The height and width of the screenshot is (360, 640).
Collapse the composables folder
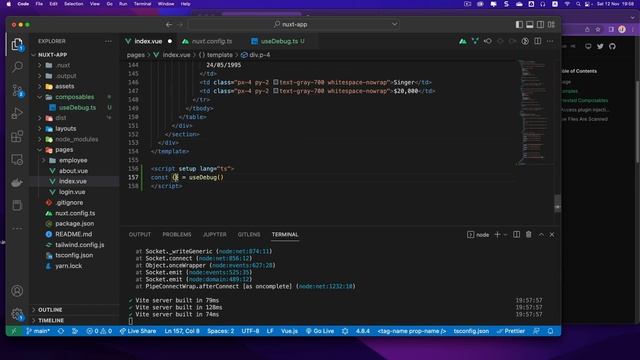[74, 97]
